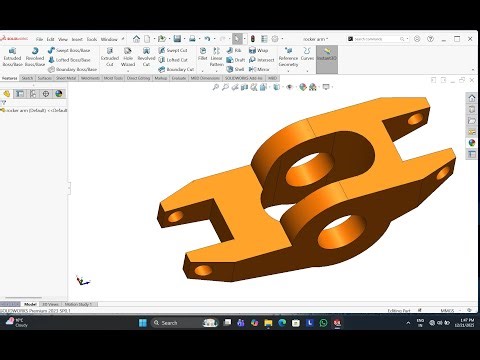Select the Mirror feature

[259, 69]
